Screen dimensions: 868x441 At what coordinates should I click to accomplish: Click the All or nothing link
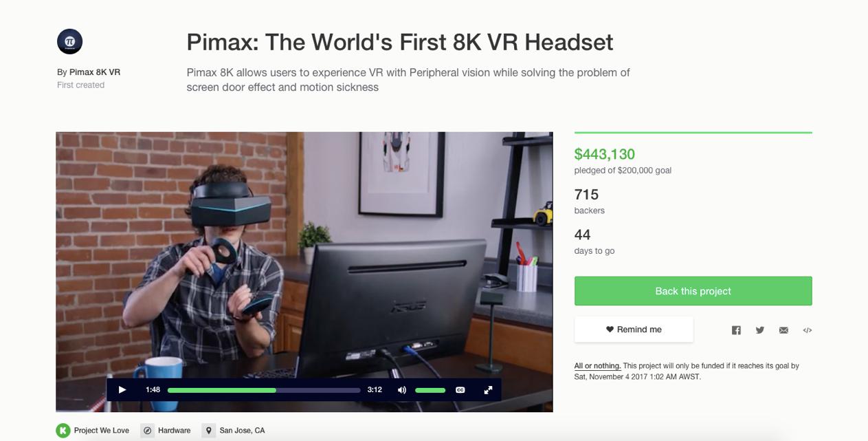pyautogui.click(x=597, y=366)
